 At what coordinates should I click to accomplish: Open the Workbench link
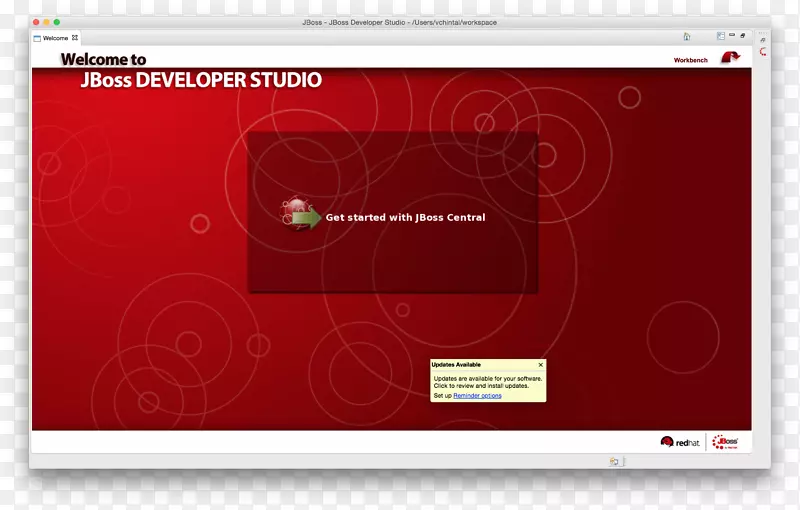coord(690,61)
